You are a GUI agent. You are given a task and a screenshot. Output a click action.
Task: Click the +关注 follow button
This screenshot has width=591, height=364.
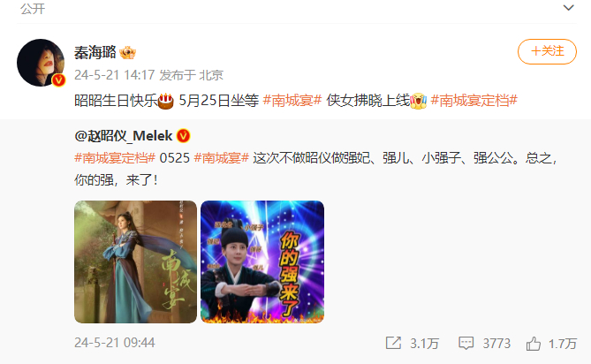click(x=547, y=51)
